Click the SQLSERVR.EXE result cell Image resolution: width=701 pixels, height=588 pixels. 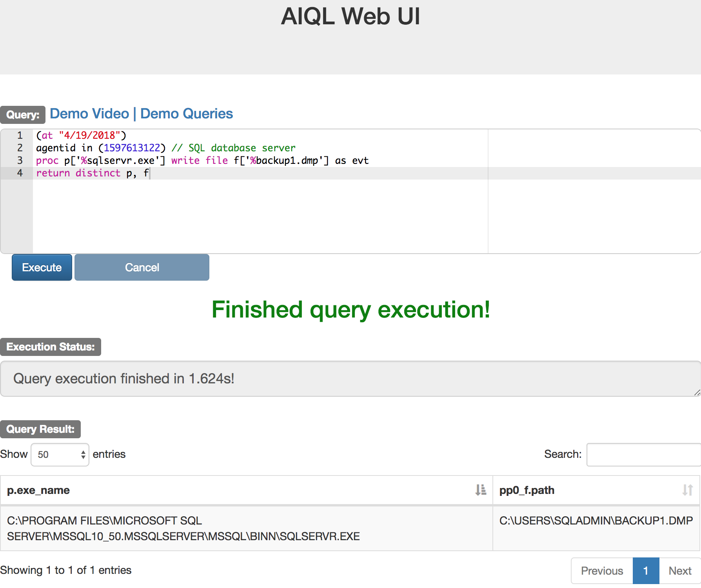click(183, 528)
